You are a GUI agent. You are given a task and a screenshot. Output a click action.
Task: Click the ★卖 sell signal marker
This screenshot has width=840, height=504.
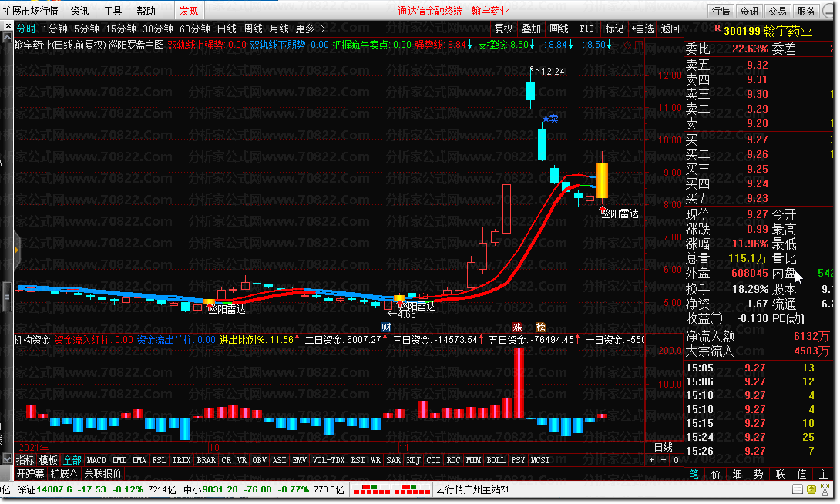coord(550,119)
